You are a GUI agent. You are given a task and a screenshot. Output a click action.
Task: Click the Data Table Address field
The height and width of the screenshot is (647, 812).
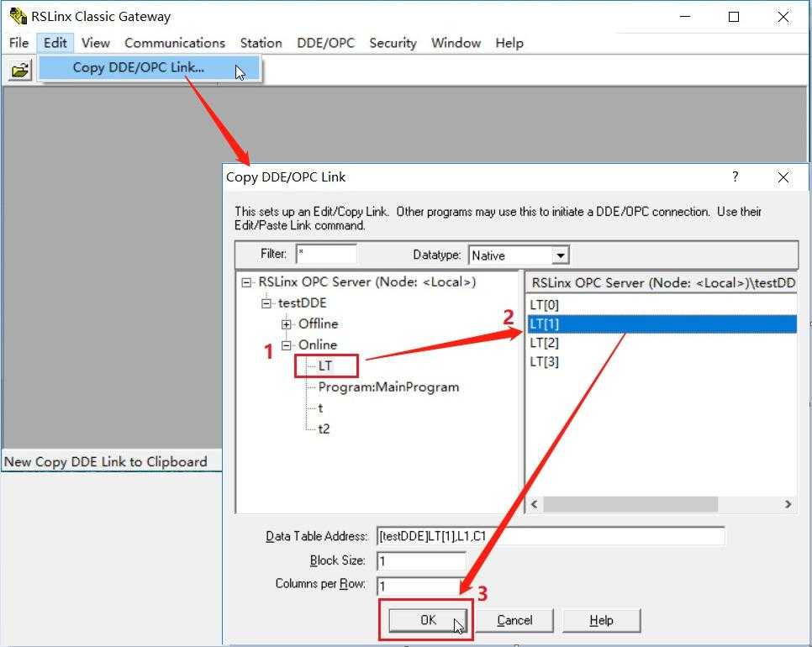(x=551, y=536)
